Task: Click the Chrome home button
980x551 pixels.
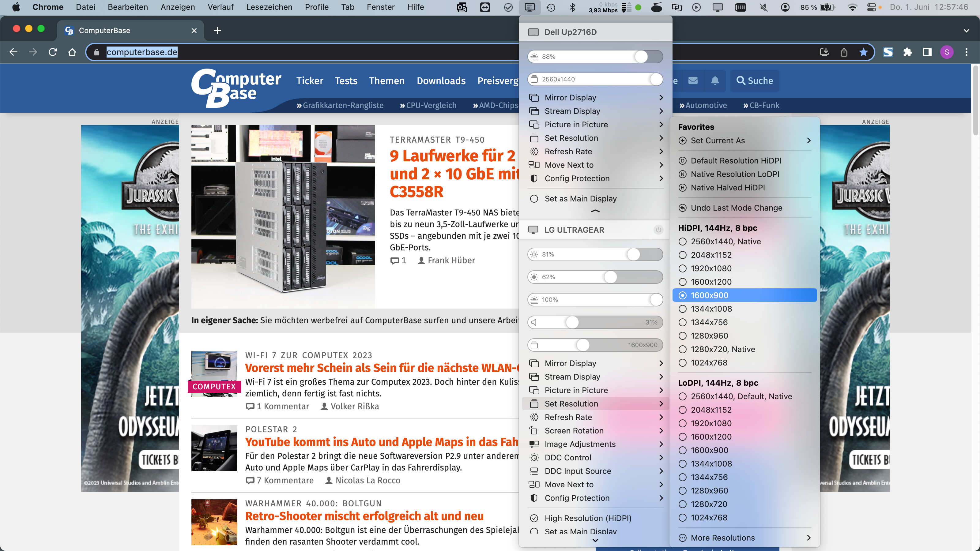Action: click(72, 52)
